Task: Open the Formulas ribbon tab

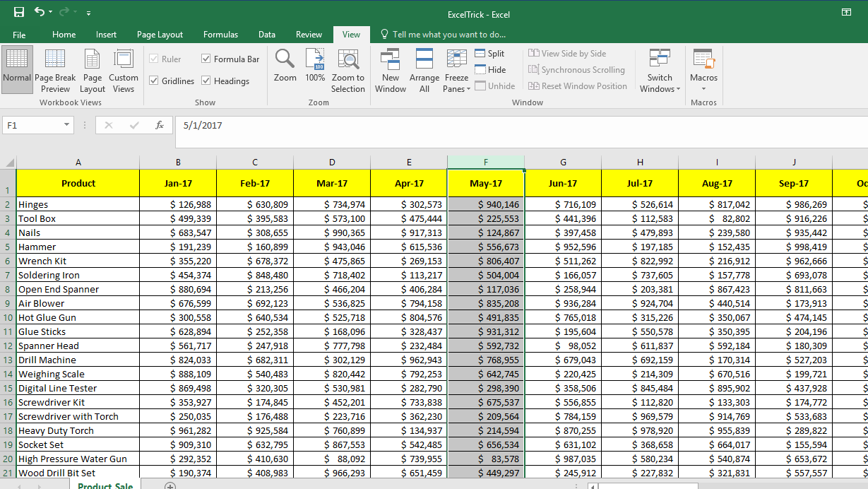Action: pos(220,35)
